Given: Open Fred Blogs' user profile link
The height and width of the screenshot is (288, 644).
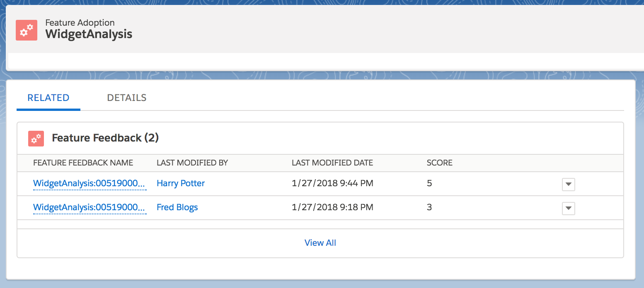Looking at the screenshot, I should point(177,207).
